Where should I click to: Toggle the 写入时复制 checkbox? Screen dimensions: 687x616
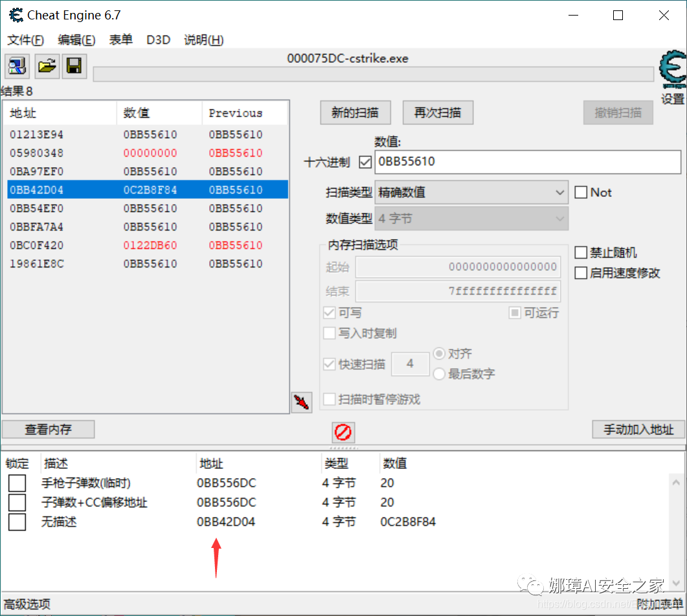pos(329,333)
